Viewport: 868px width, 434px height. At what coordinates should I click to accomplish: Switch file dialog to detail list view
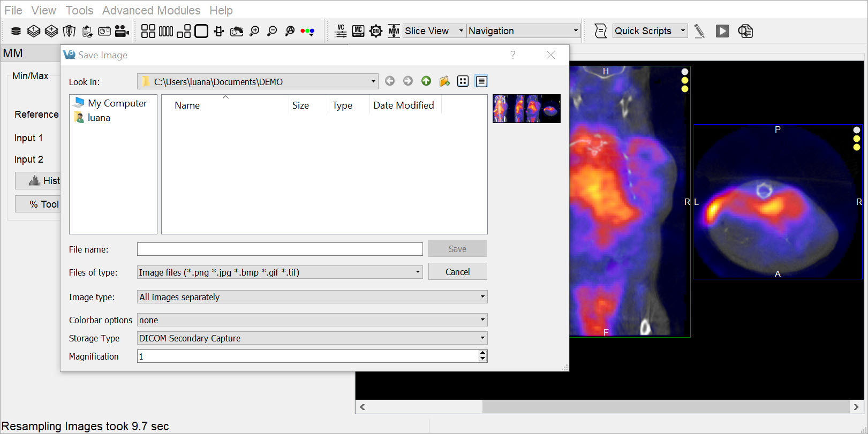pos(481,81)
